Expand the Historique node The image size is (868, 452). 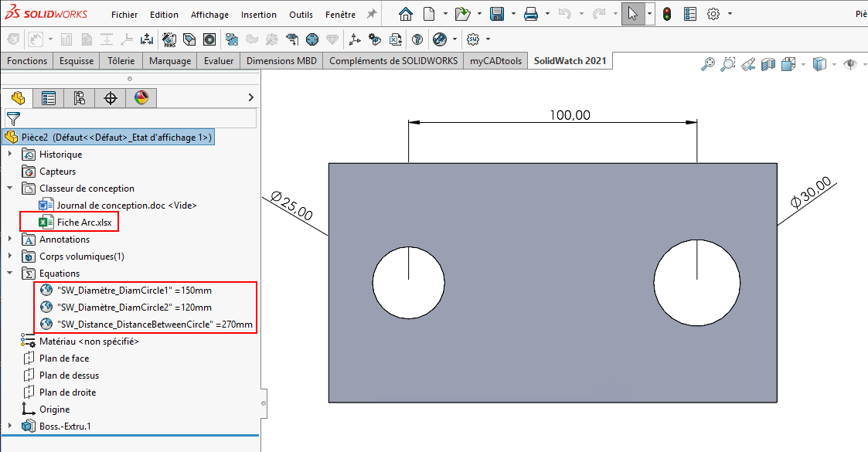10,155
